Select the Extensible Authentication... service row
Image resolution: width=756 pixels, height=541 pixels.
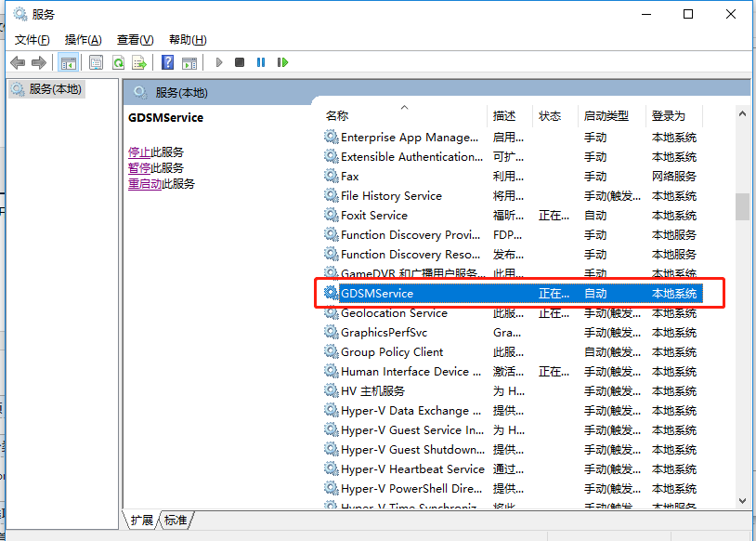pyautogui.click(x=513, y=156)
